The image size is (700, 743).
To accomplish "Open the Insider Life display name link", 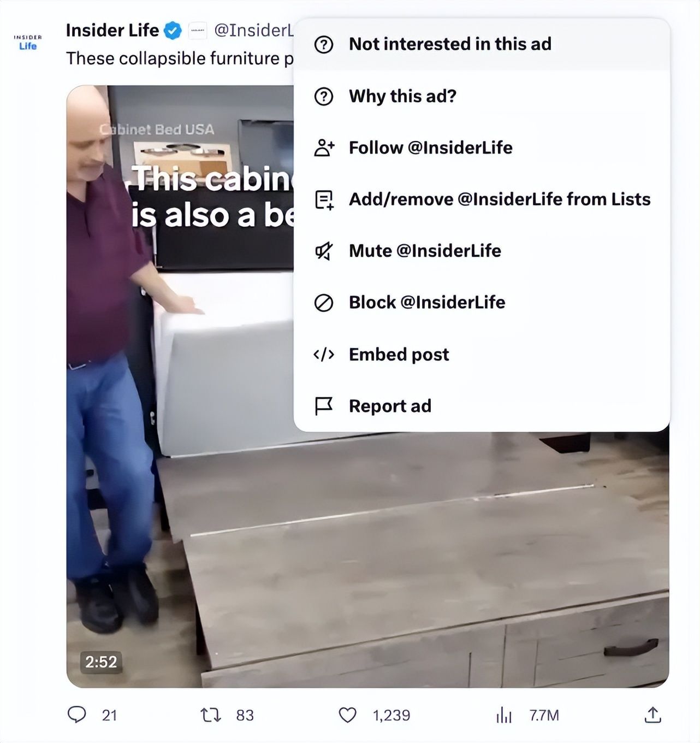I will 112,31.
